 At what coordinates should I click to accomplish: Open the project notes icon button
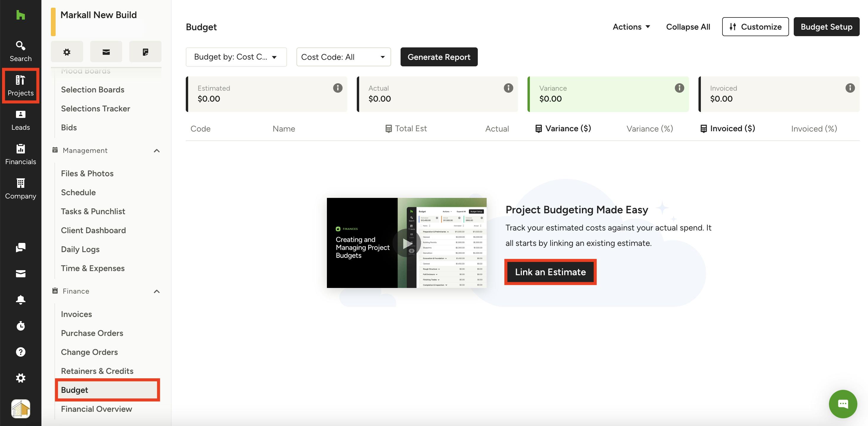(145, 52)
